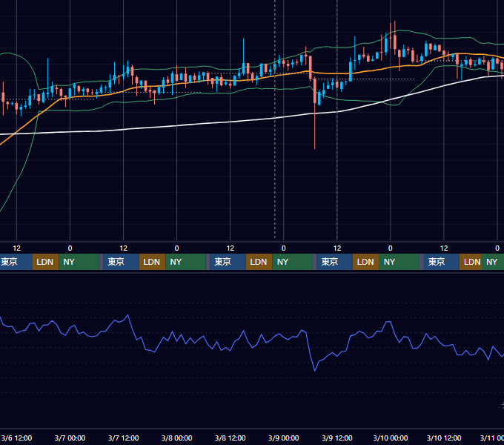Click the 3/6 12:00 date label

(x=16, y=438)
